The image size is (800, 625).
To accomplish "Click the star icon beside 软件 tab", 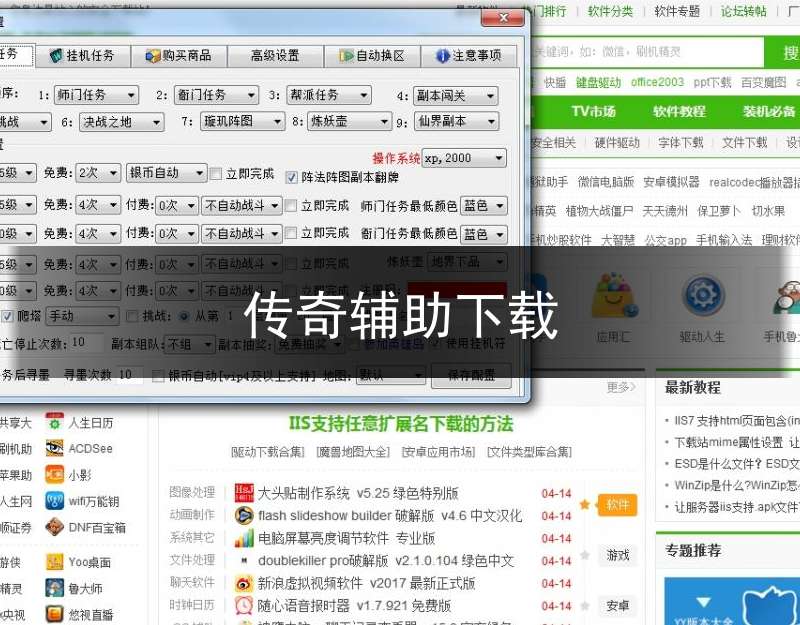I will coord(585,505).
